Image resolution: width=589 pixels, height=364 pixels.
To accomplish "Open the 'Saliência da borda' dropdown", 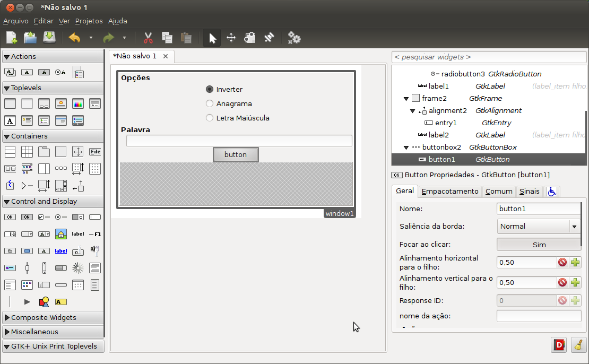I will click(539, 226).
